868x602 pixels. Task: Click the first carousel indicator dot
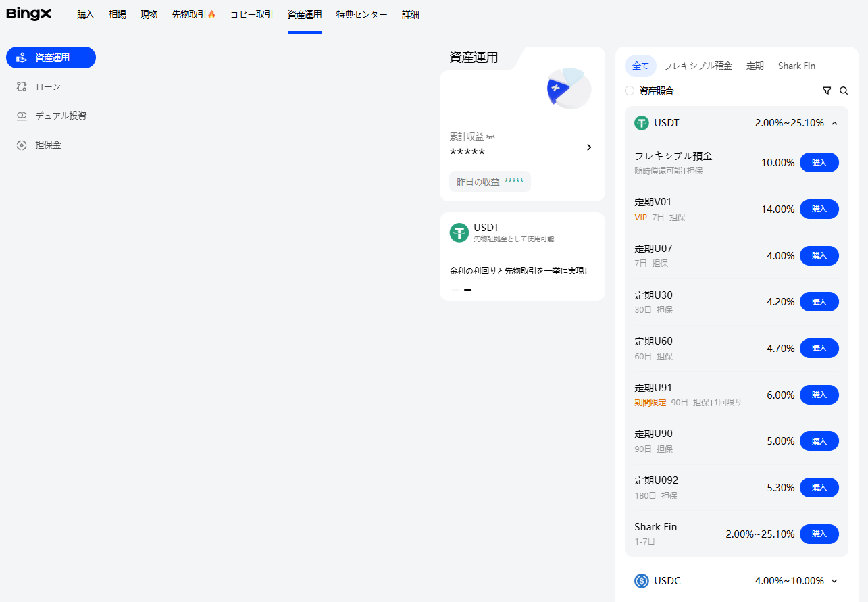pyautogui.click(x=455, y=290)
